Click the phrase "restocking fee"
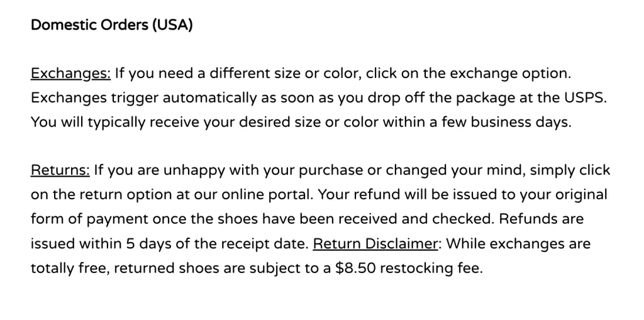This screenshot has width=644, height=320. click(x=432, y=268)
